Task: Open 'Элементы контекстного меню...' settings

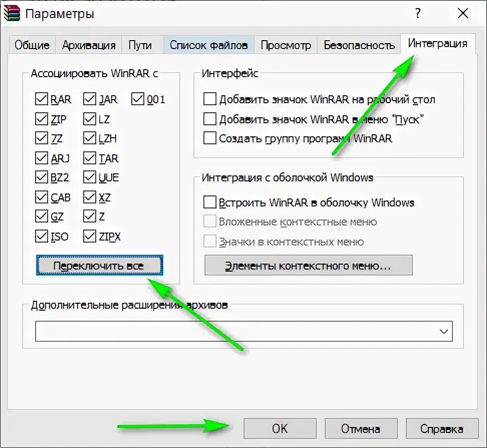Action: pyautogui.click(x=308, y=265)
